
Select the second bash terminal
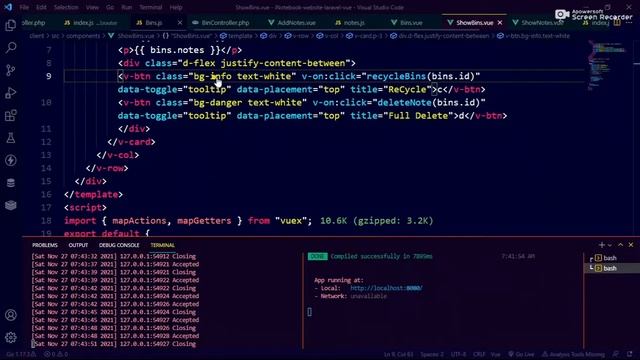click(x=611, y=268)
